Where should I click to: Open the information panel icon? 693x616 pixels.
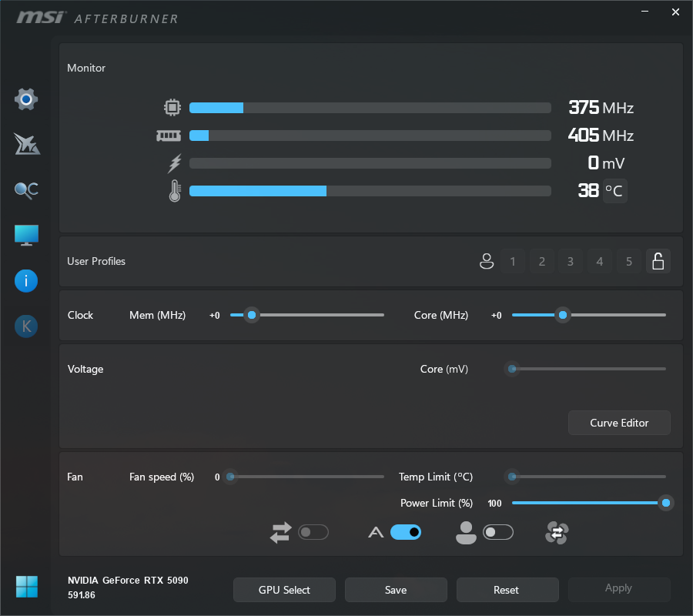25,281
